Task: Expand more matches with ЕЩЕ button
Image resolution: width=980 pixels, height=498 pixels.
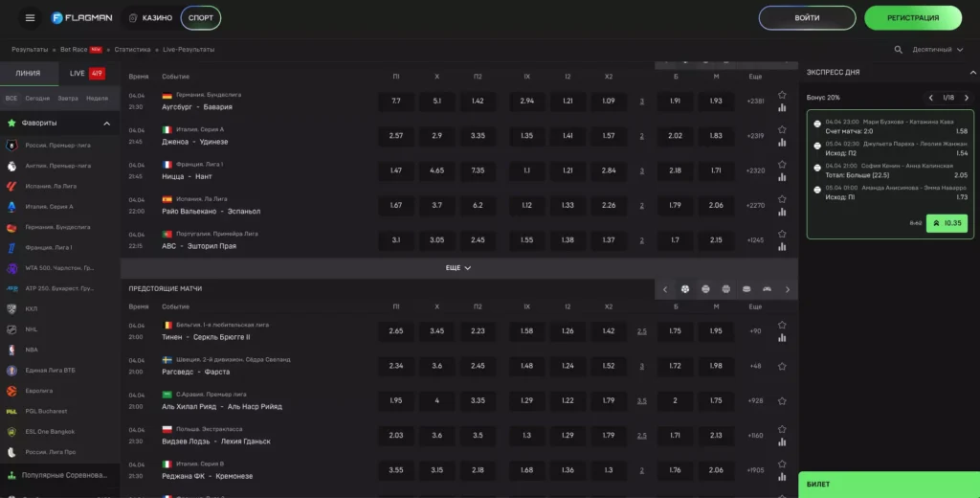Action: pyautogui.click(x=458, y=268)
